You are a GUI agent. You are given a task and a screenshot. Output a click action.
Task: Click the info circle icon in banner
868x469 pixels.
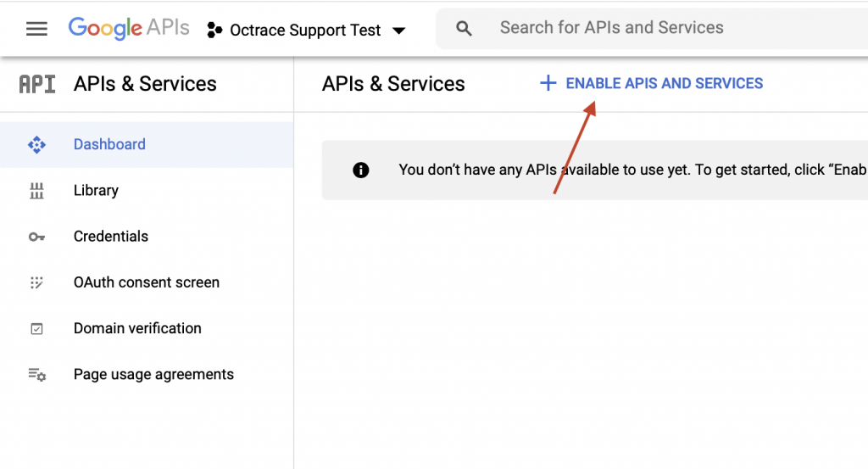(x=361, y=170)
